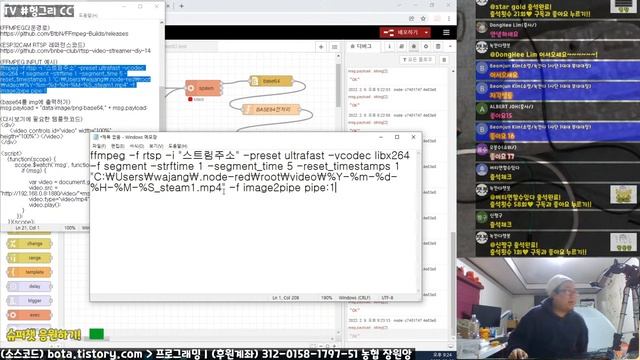
Task: Open Edit menu in front Notepad
Action: (118, 146)
